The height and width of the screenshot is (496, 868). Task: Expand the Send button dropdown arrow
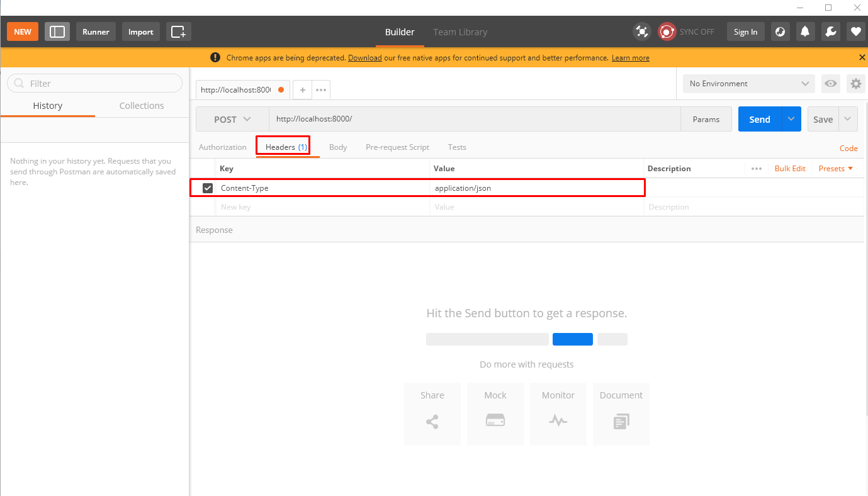(791, 119)
